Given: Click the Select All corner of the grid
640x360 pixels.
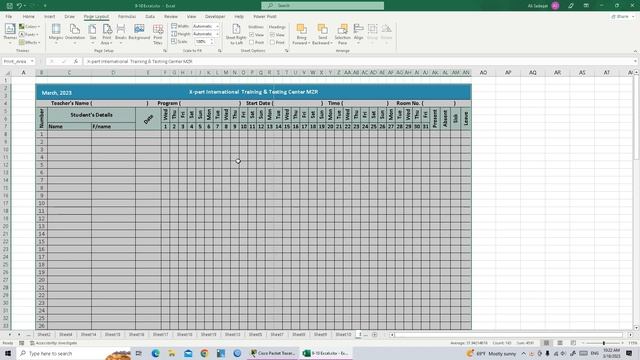Looking at the screenshot, I should pyautogui.click(x=7, y=73).
